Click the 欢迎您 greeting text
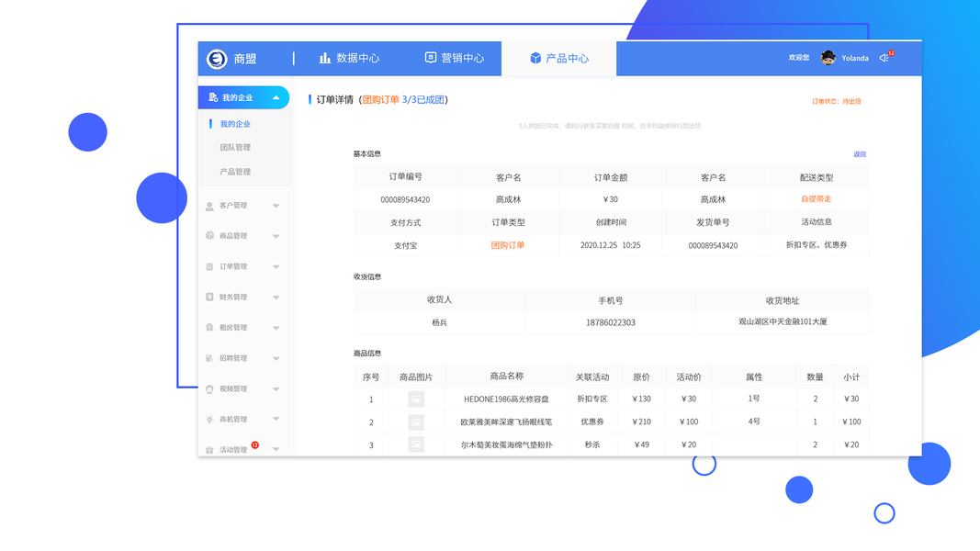Viewport: 980px width, 551px height. pyautogui.click(x=799, y=58)
